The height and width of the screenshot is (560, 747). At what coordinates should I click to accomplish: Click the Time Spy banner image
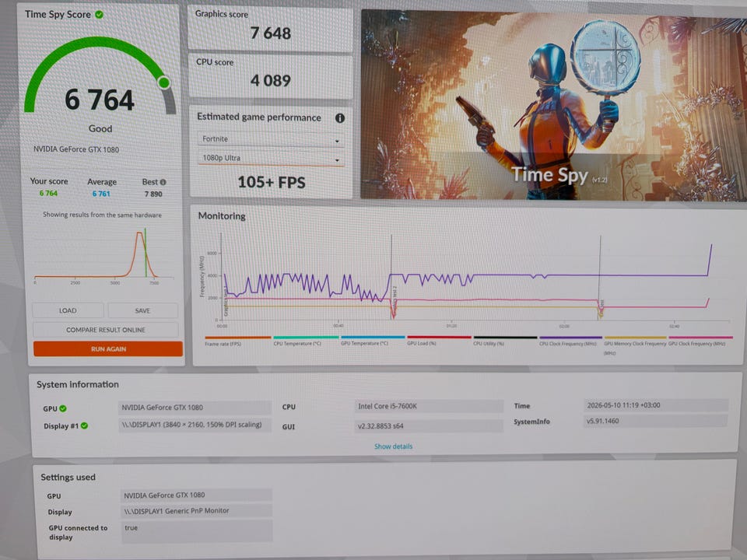(x=553, y=105)
